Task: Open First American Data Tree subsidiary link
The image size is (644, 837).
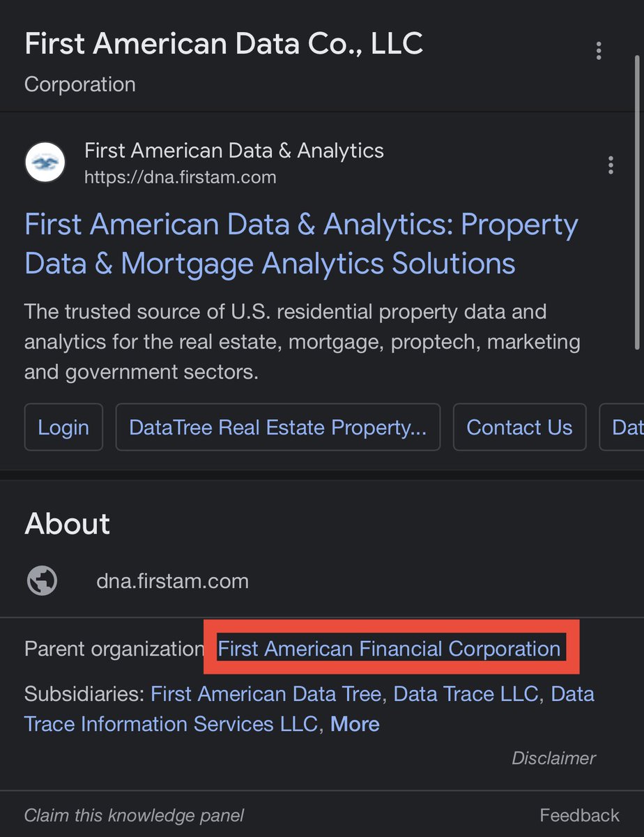Action: pyautogui.click(x=266, y=694)
